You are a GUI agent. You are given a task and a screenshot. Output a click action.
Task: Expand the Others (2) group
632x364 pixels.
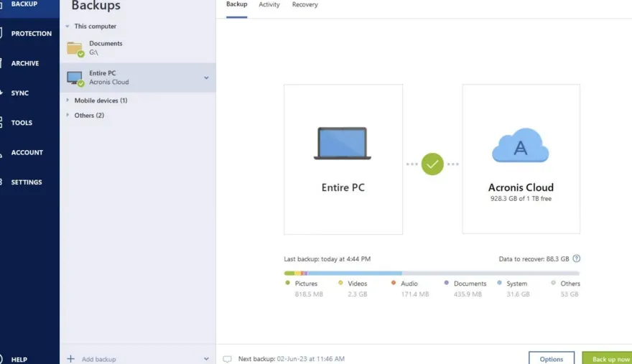click(x=68, y=115)
